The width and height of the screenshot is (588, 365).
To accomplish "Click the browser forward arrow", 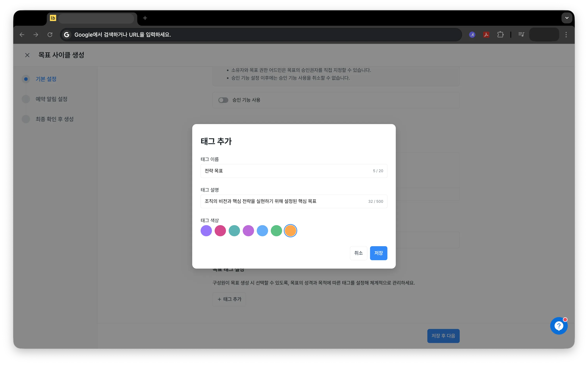I will pos(36,34).
